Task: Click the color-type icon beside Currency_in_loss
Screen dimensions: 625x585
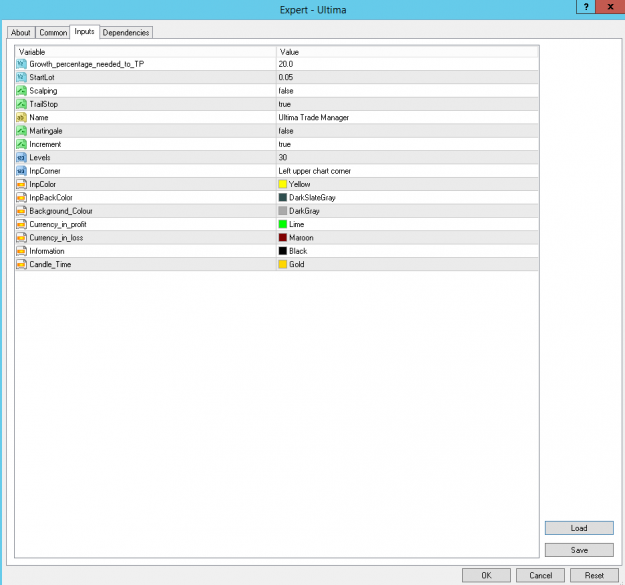Action: (21, 238)
